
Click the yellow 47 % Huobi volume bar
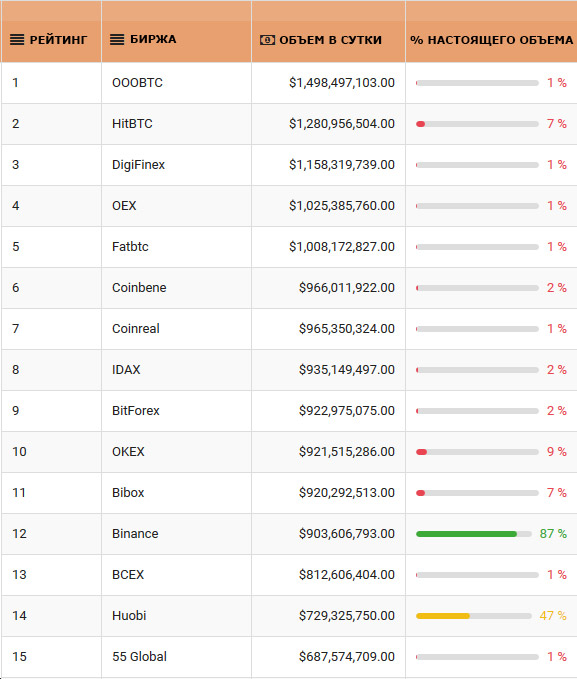coord(473,616)
